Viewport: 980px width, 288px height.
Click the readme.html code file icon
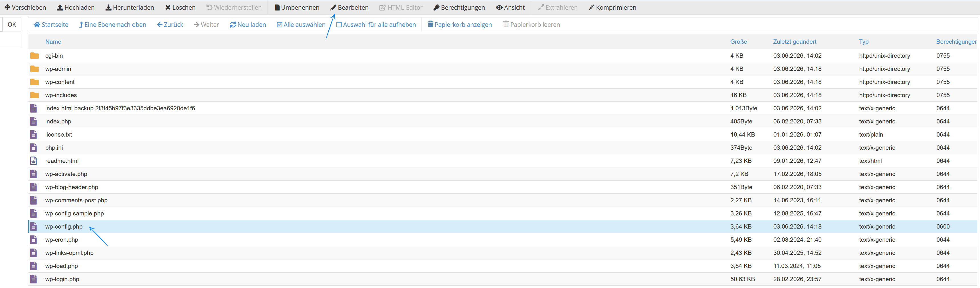point(33,161)
